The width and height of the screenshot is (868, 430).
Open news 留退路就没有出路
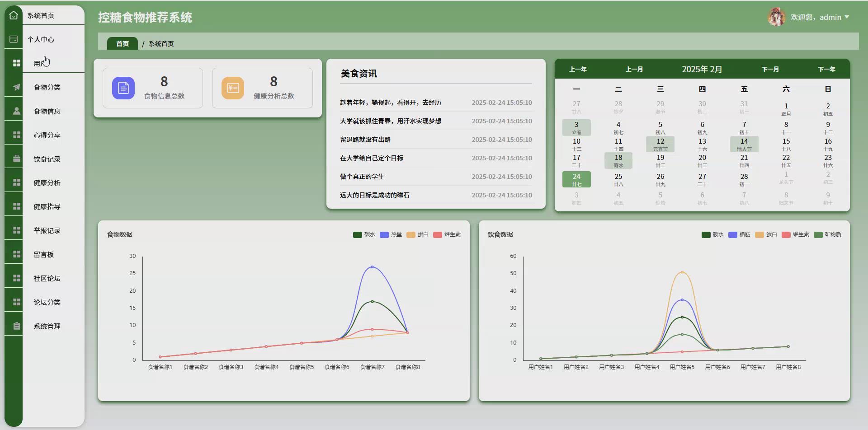coord(365,140)
